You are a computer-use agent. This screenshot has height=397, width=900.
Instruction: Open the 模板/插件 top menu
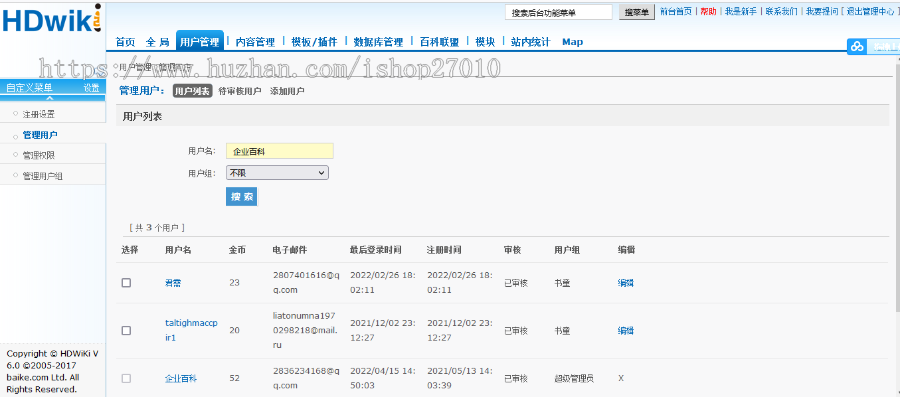click(314, 42)
